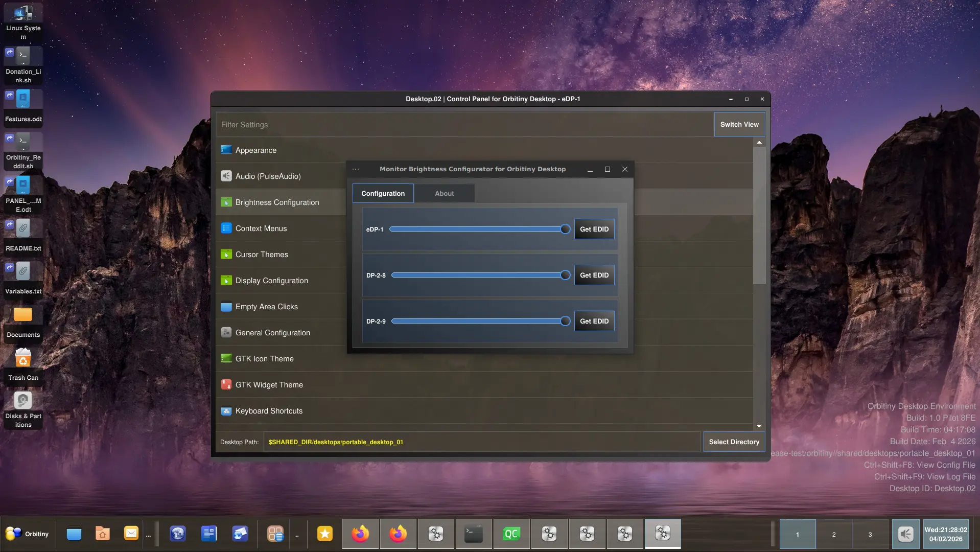Image resolution: width=980 pixels, height=552 pixels.
Task: Switch to workspace 2
Action: click(833, 535)
